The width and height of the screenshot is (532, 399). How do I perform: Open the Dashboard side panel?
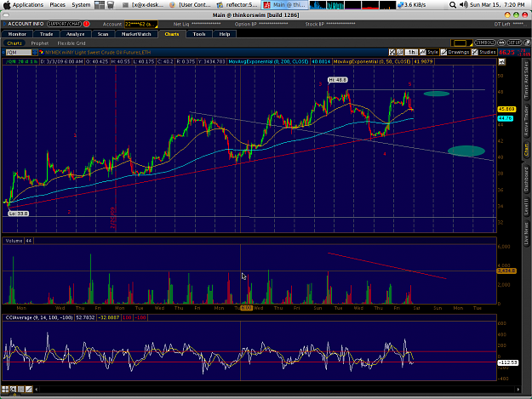526,180
